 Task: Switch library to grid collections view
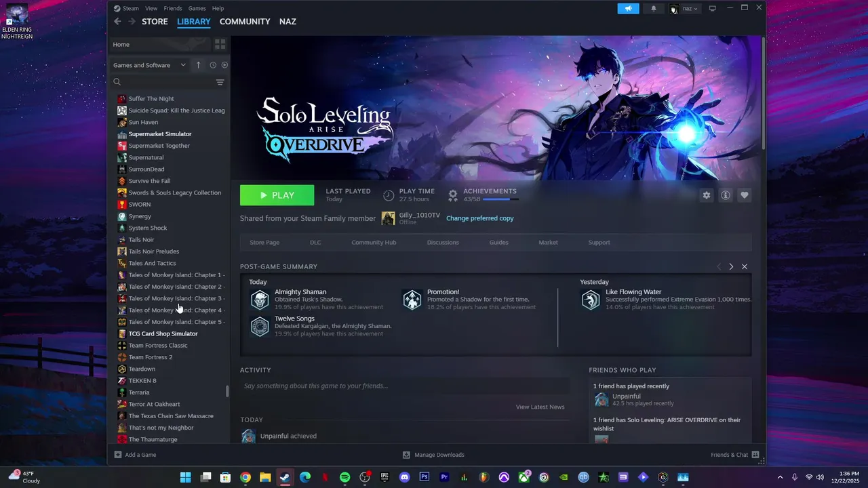coord(220,44)
